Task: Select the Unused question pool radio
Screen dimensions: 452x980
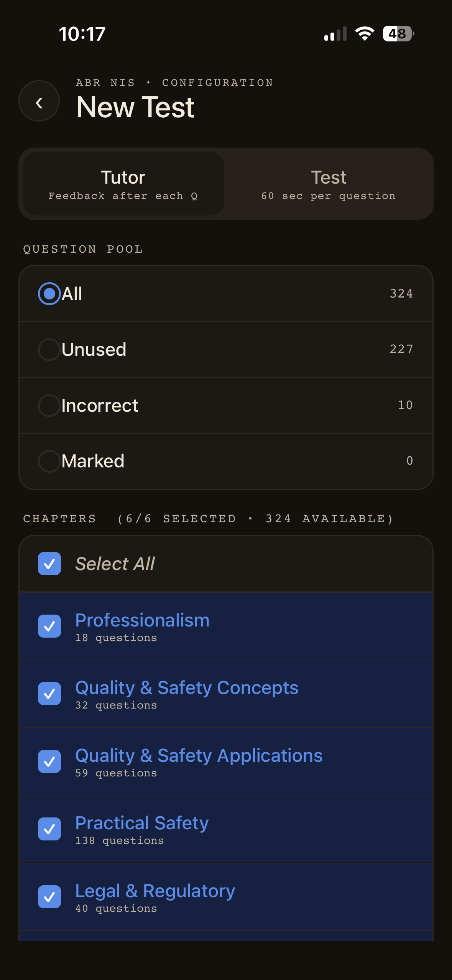Action: point(49,350)
